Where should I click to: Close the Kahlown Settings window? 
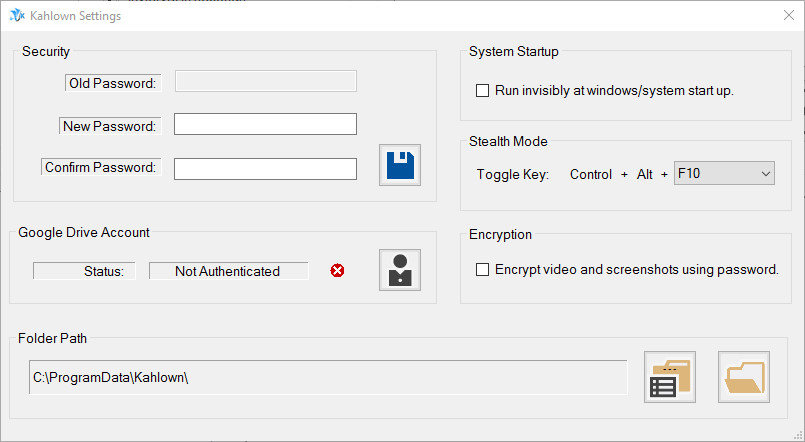click(x=789, y=15)
